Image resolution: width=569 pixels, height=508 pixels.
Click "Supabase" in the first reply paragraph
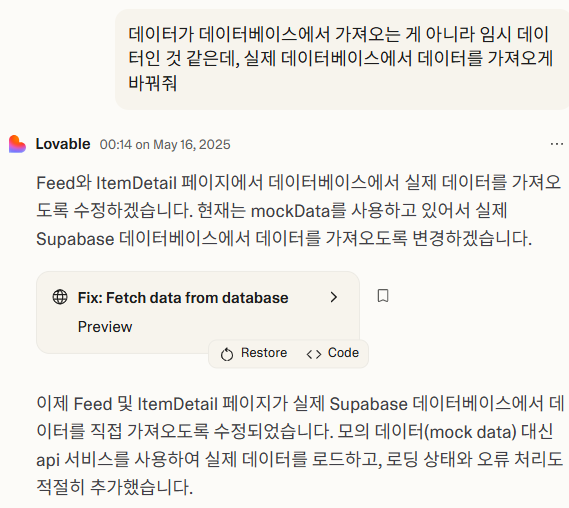point(75,239)
